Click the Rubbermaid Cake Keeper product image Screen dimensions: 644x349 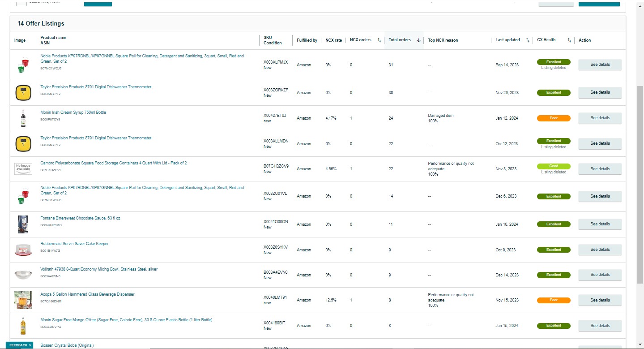[23, 250]
